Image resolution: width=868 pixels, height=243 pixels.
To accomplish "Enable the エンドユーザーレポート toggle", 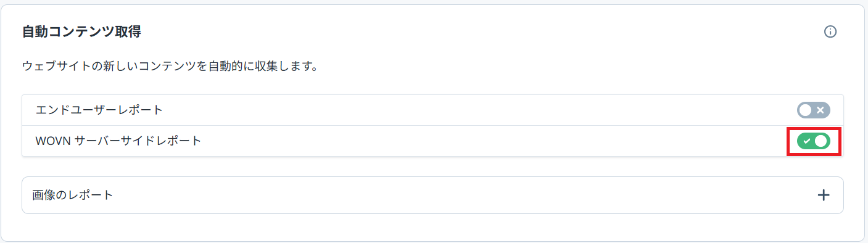I will [814, 110].
